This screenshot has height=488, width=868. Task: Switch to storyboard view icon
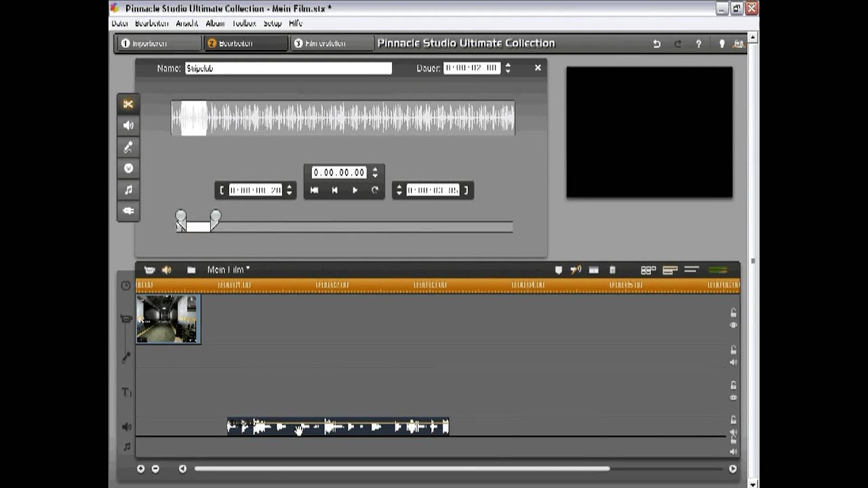pos(648,270)
